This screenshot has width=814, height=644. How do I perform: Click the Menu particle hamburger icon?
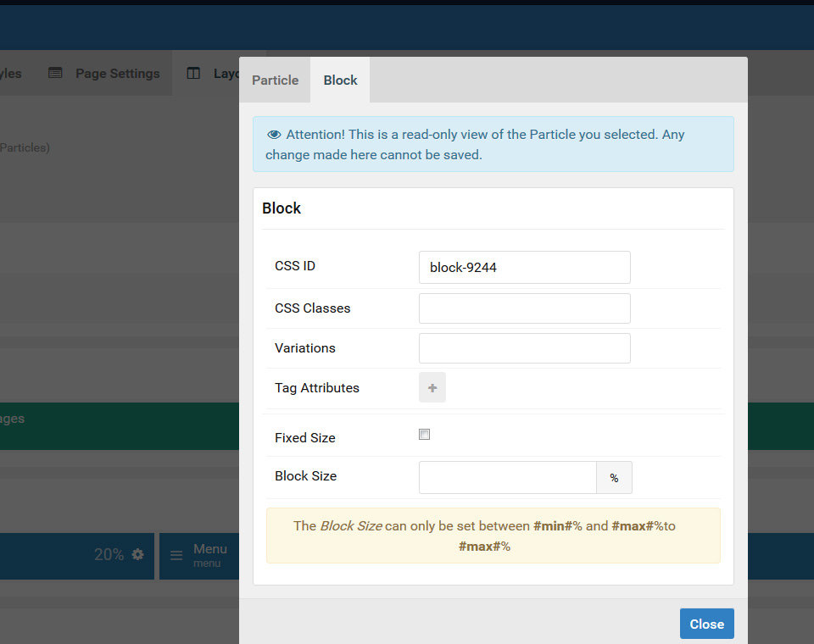tap(176, 555)
